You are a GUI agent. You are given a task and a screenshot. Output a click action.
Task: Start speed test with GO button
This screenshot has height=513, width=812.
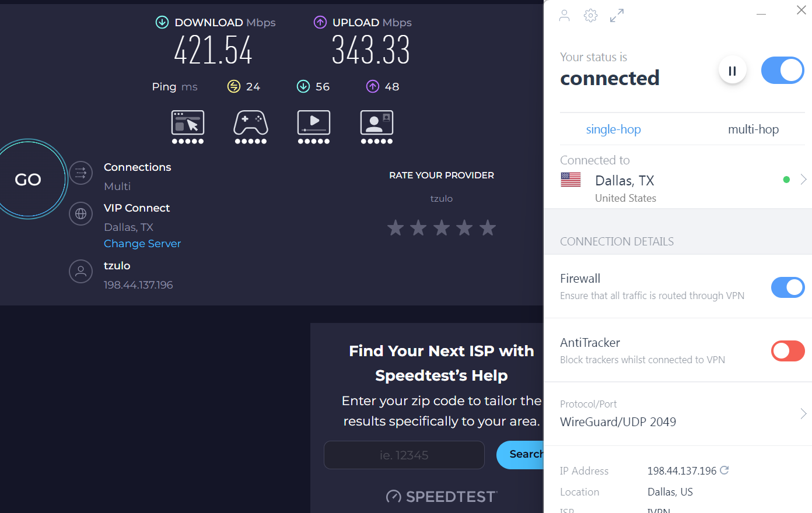point(28,179)
